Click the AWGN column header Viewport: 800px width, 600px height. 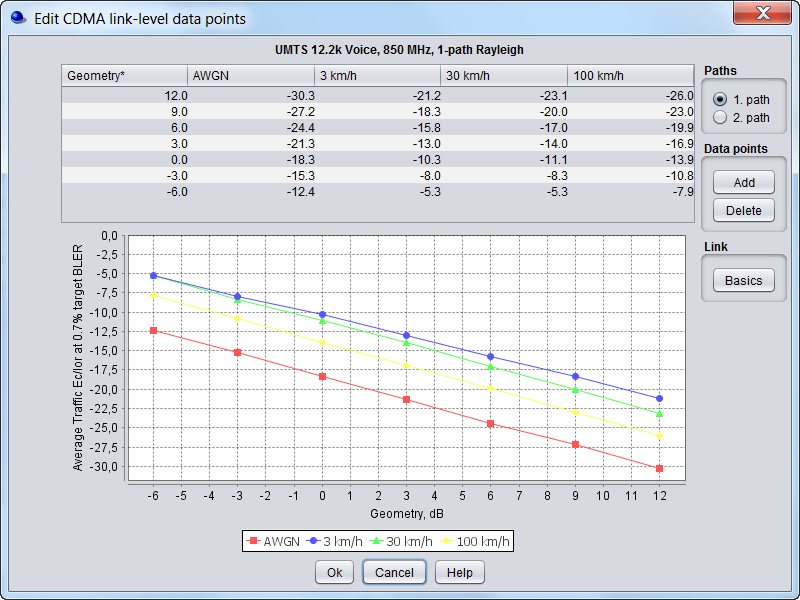point(251,76)
